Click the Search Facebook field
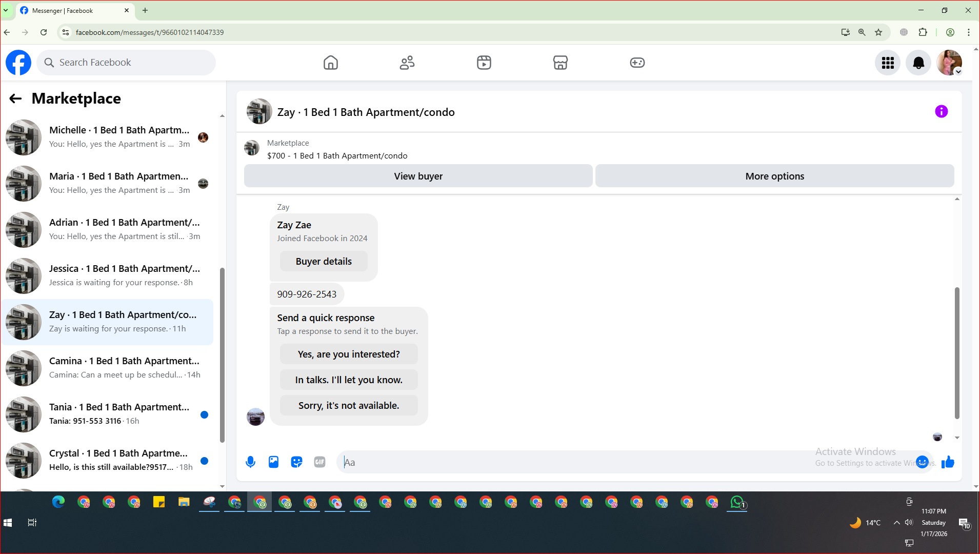 tap(126, 63)
